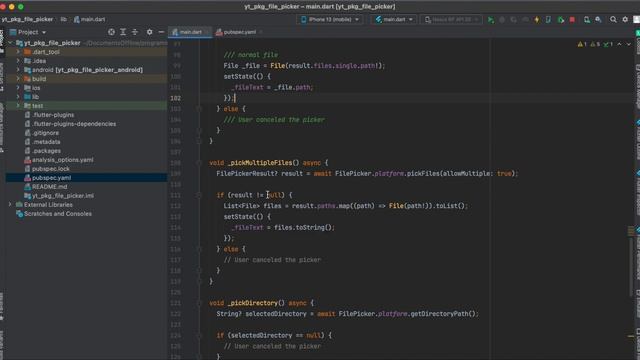Select README.md in the project tree
The height and width of the screenshot is (360, 640).
[x=49, y=187]
